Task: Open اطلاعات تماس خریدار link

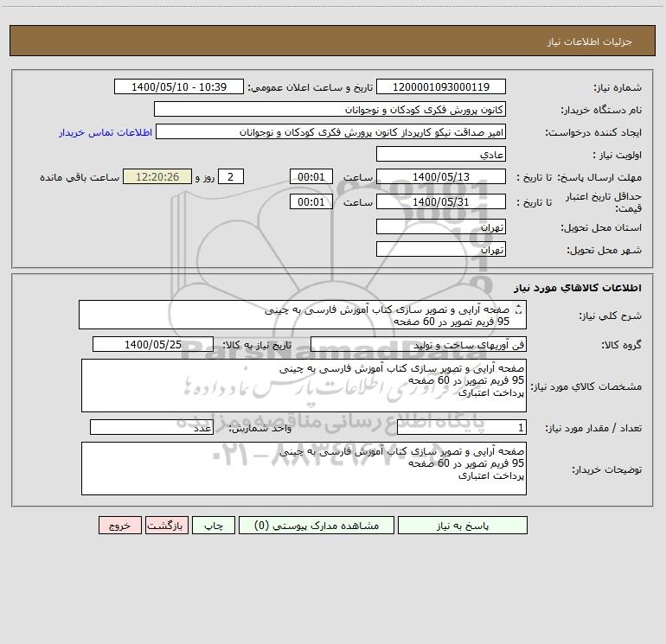Action: [106, 132]
